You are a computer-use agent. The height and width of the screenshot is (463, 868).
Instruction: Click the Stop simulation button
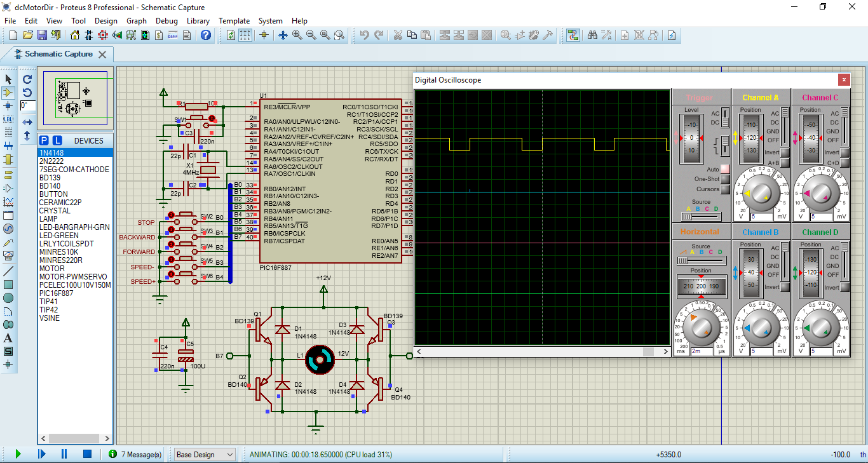88,454
